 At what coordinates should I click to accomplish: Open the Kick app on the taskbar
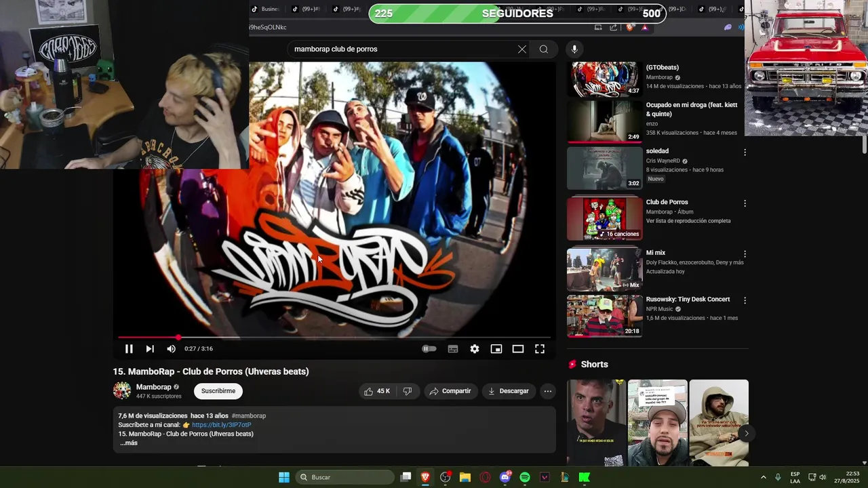pos(585,477)
